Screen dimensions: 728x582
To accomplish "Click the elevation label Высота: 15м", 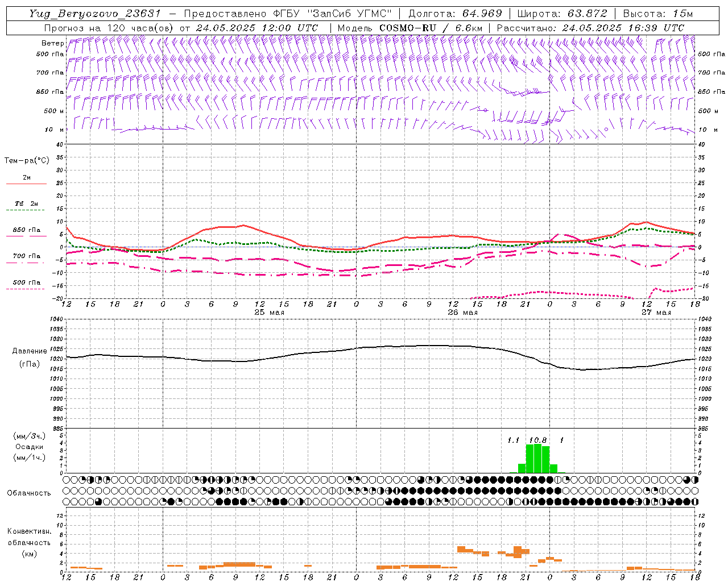I will click(x=658, y=14).
